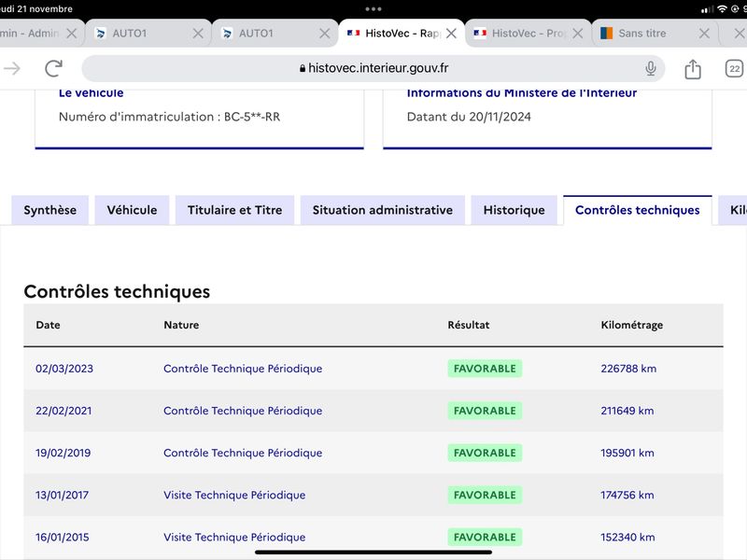The height and width of the screenshot is (560, 747).
Task: Click the Résultat column header
Action: [x=469, y=325]
